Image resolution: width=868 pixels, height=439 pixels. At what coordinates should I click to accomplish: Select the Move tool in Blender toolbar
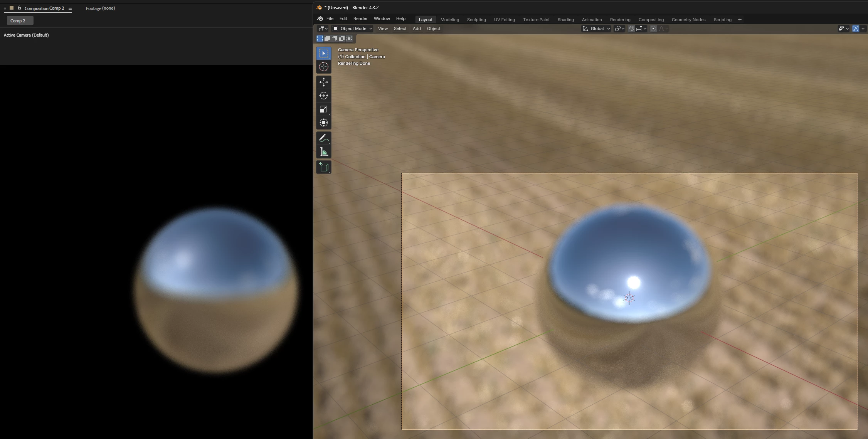click(323, 82)
